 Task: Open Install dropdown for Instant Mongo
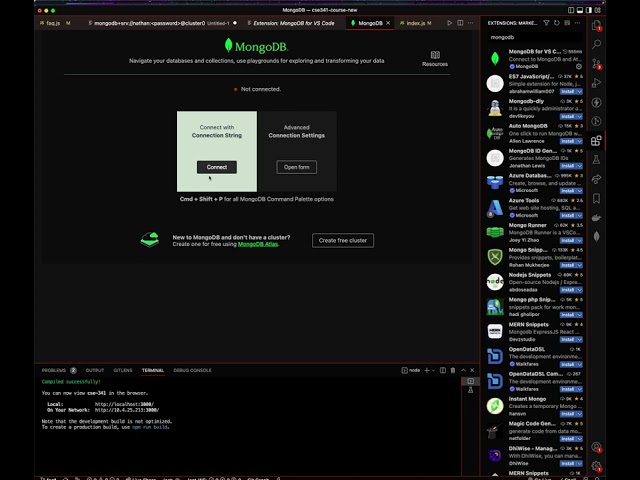point(580,414)
